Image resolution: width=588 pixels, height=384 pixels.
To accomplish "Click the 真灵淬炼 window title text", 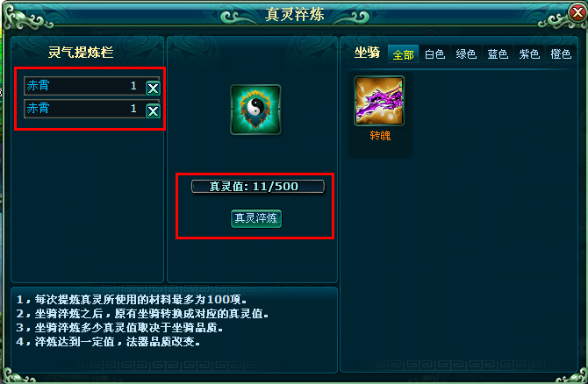I will pyautogui.click(x=294, y=14).
